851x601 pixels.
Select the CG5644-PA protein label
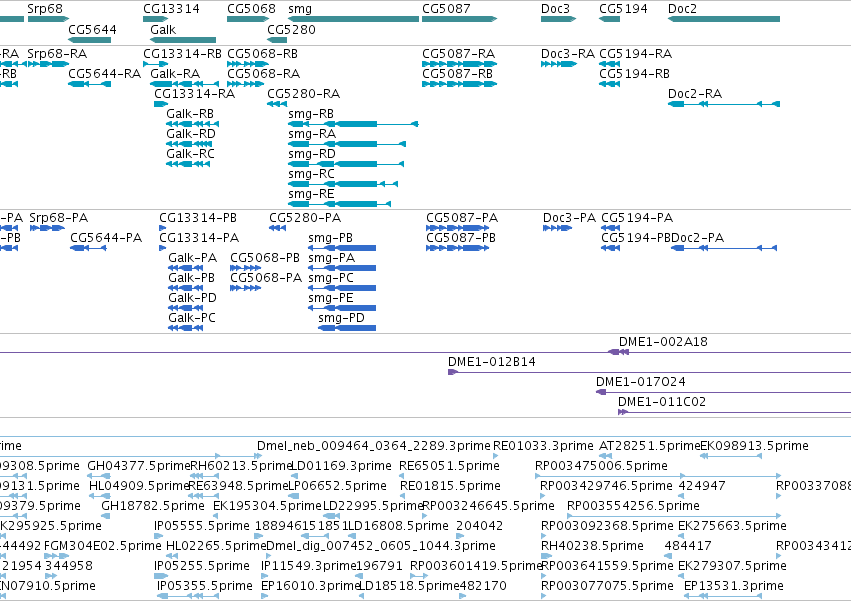106,238
